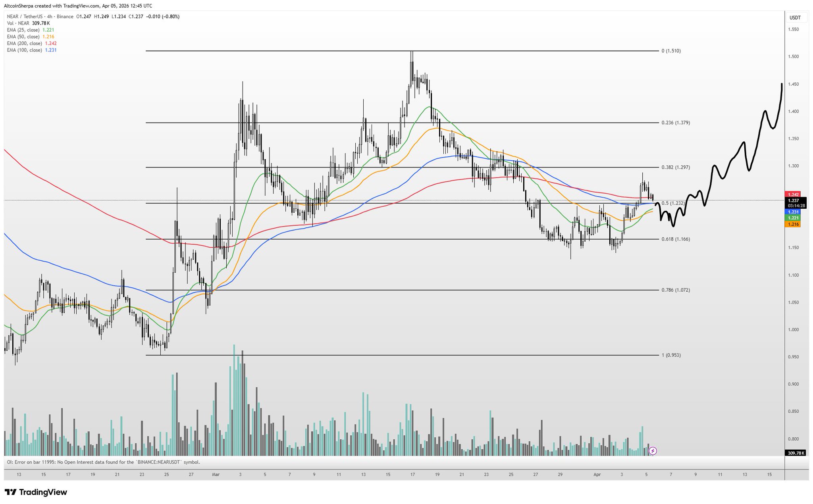Select the 0.382 (1.297) Fibonacci level label
The width and height of the screenshot is (813, 504).
coord(675,167)
